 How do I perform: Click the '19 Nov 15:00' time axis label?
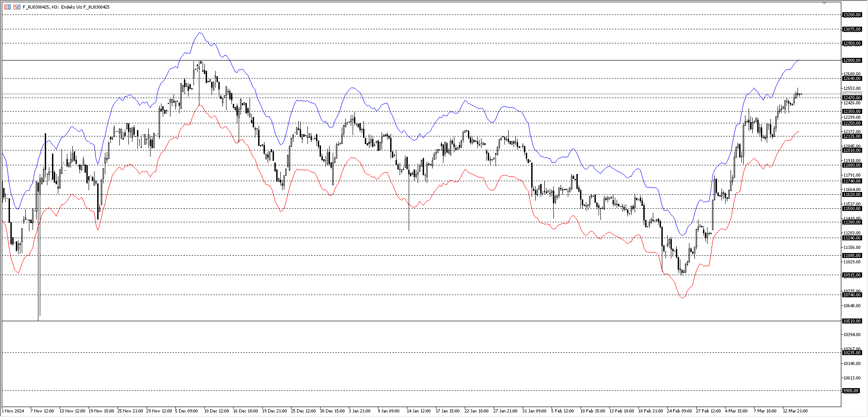pos(101,411)
